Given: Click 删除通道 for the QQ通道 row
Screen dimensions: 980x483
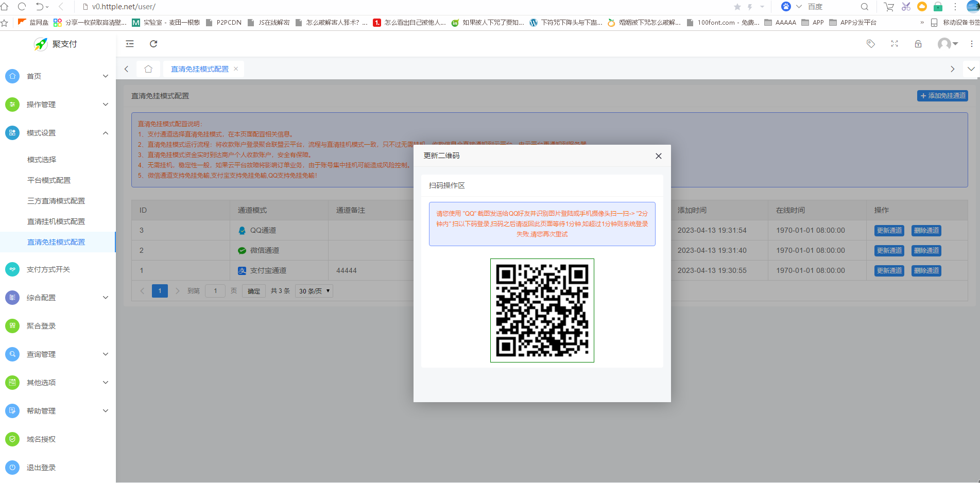Looking at the screenshot, I should click(x=926, y=231).
